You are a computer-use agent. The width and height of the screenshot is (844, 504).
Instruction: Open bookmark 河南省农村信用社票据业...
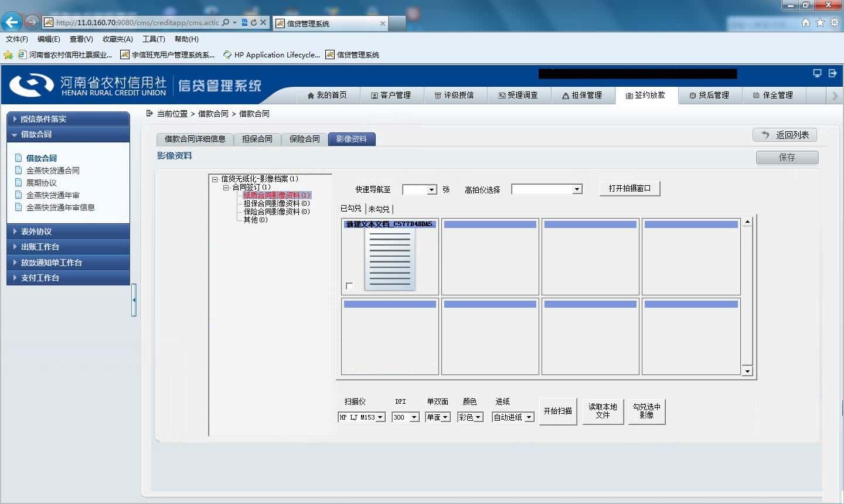(x=65, y=55)
